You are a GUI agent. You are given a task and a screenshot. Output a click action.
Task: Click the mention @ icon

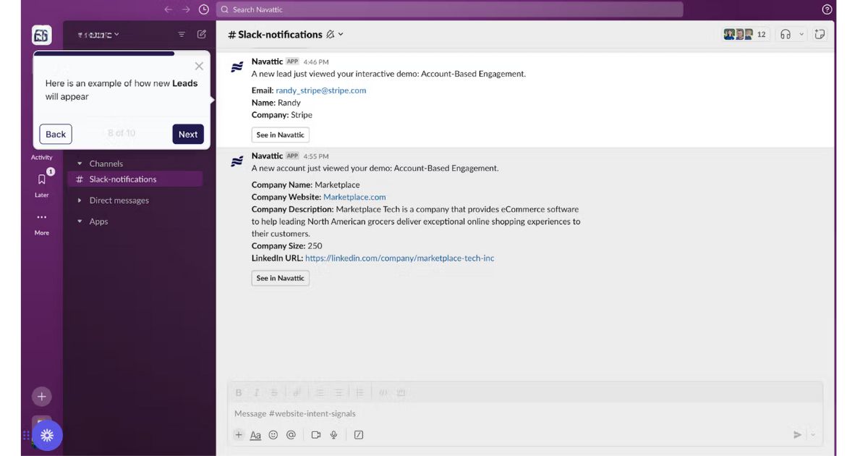click(x=291, y=435)
